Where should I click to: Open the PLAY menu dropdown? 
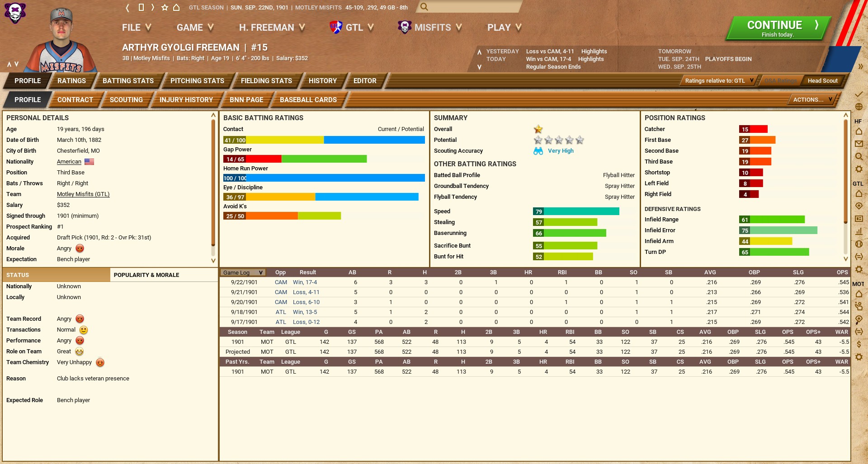tap(505, 28)
